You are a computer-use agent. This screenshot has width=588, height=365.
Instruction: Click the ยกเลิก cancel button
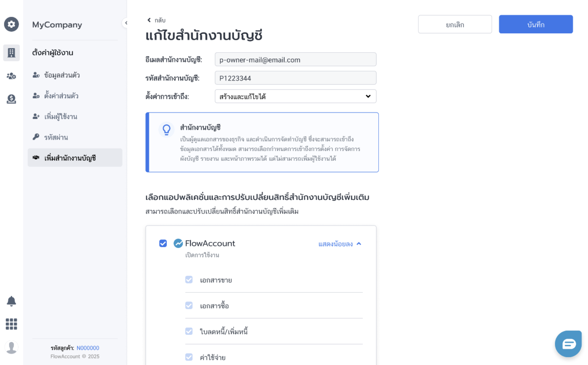pyautogui.click(x=455, y=24)
